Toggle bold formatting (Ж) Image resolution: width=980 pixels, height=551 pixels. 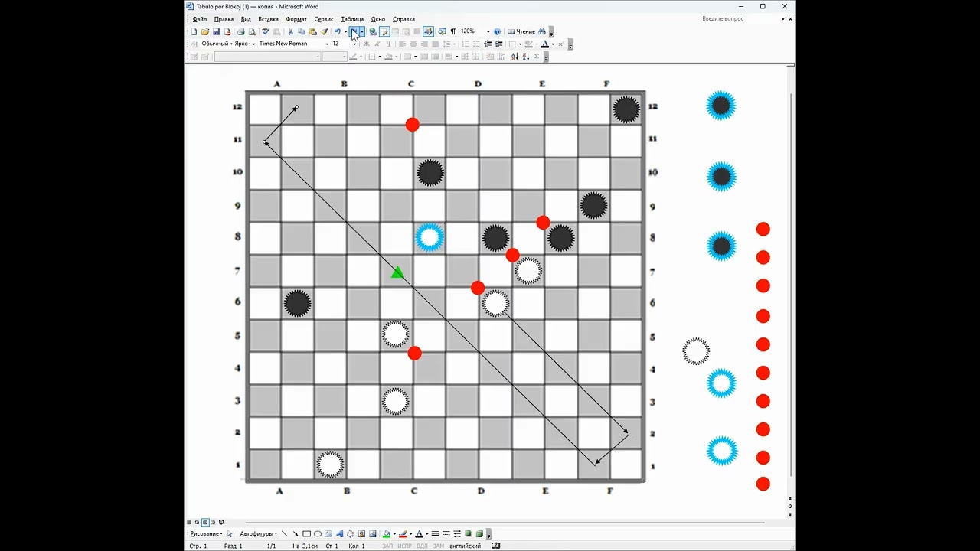coord(366,44)
